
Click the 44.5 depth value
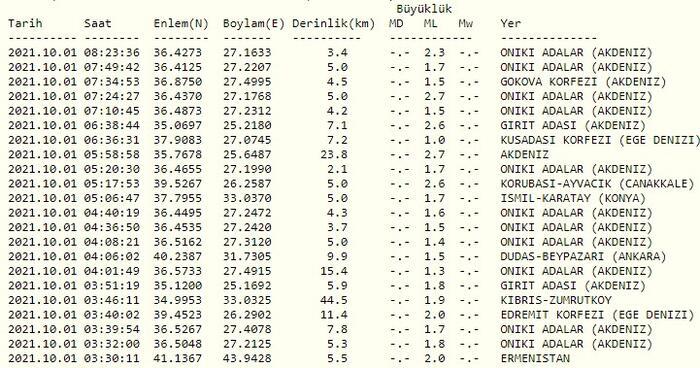tap(333, 300)
